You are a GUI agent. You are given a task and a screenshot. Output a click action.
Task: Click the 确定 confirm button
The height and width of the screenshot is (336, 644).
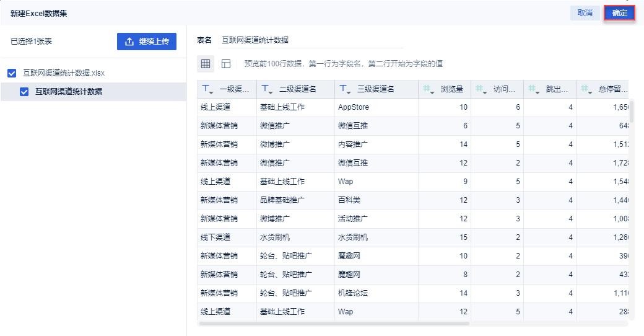point(619,13)
